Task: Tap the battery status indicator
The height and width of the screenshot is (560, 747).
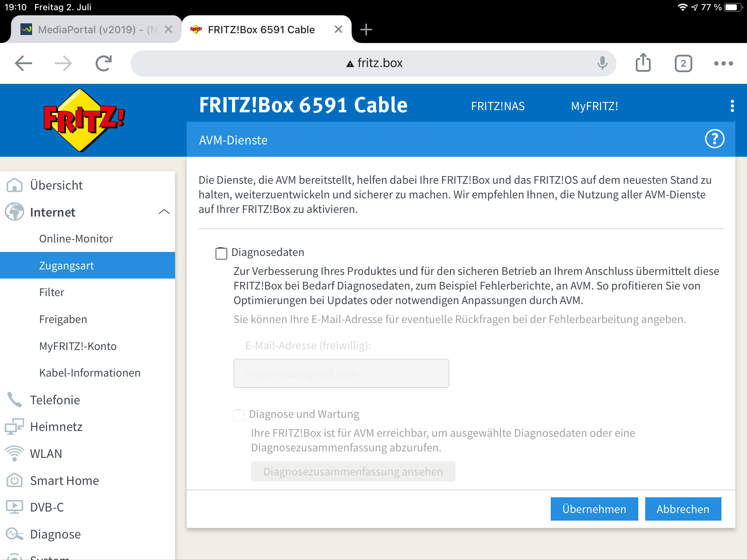Action: pyautogui.click(x=733, y=7)
